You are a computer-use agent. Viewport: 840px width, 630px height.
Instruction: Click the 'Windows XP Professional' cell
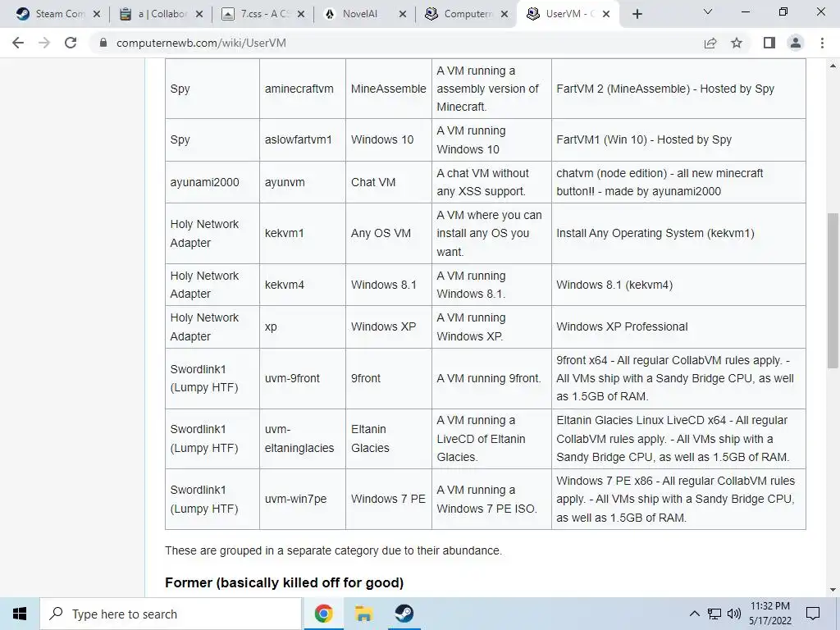point(678,326)
